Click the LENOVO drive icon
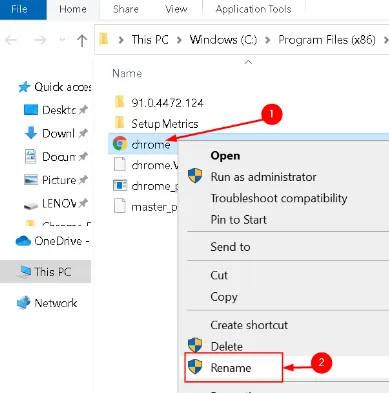389x393 pixels. (31, 205)
